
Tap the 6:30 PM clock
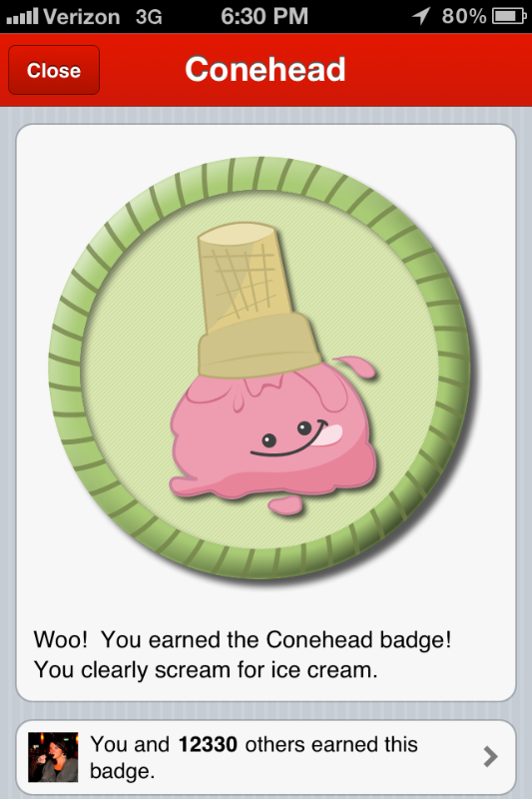coord(265,16)
